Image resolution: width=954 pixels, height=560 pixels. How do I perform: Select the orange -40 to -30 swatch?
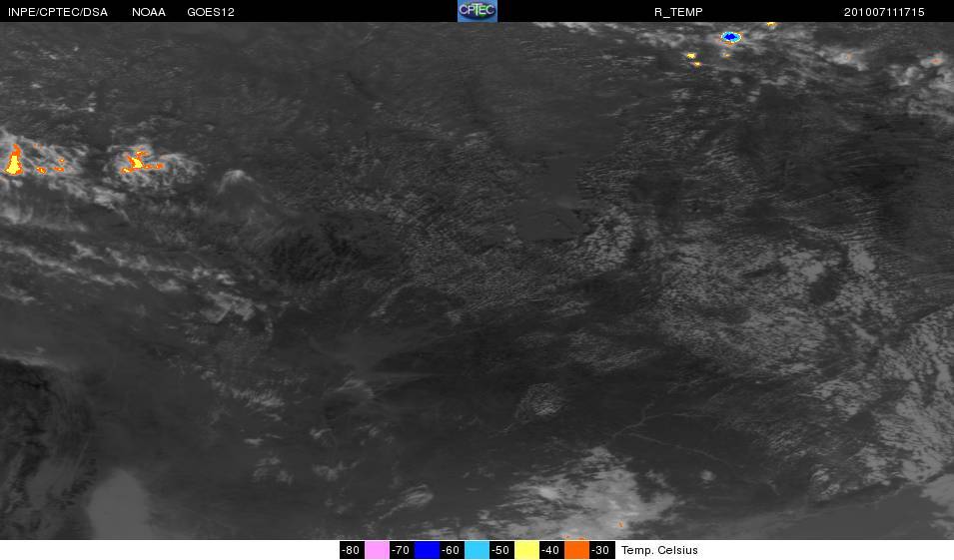click(576, 550)
